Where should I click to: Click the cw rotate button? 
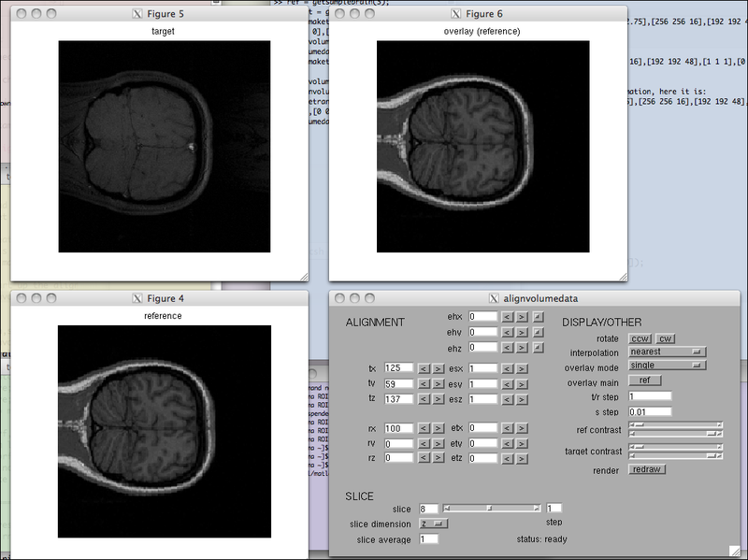[x=665, y=337]
